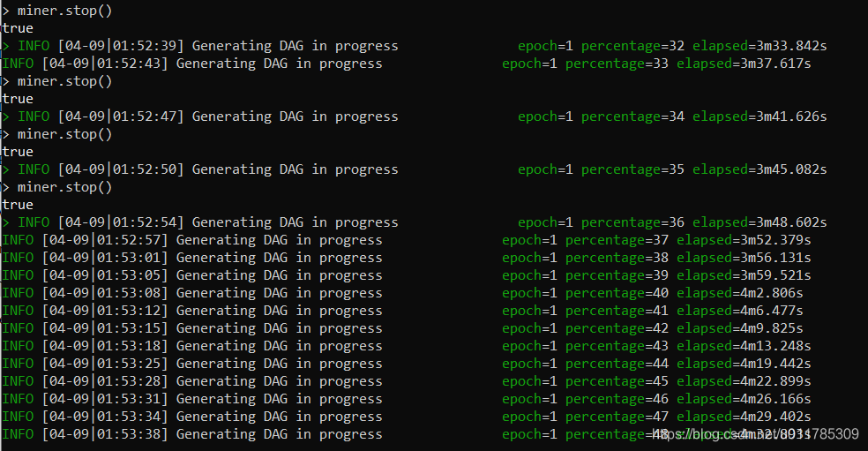Click the first 'true' output line

(x=18, y=28)
